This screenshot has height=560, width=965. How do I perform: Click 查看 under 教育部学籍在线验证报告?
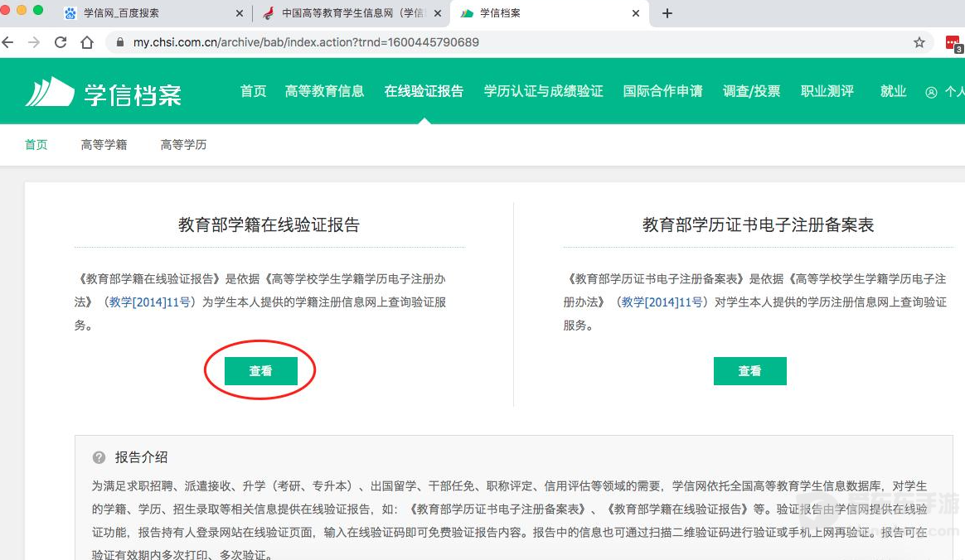pos(261,370)
